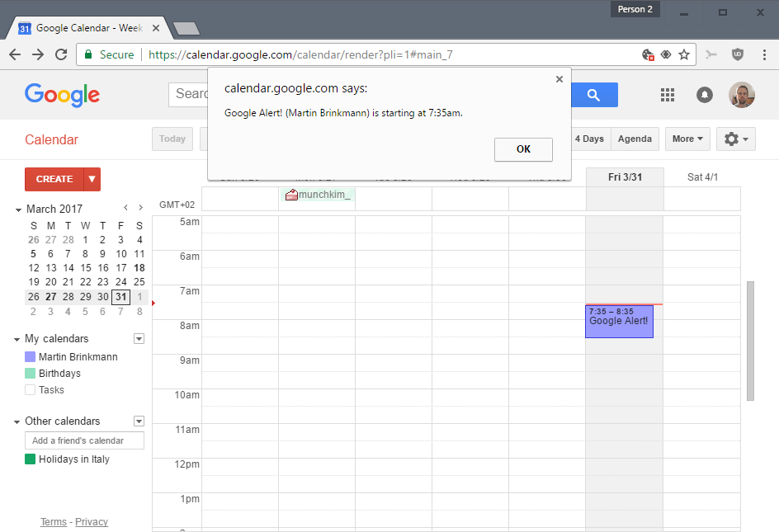Viewport: 779px width, 532px height.
Task: Click the diamond extension icon in address bar
Action: pos(666,54)
